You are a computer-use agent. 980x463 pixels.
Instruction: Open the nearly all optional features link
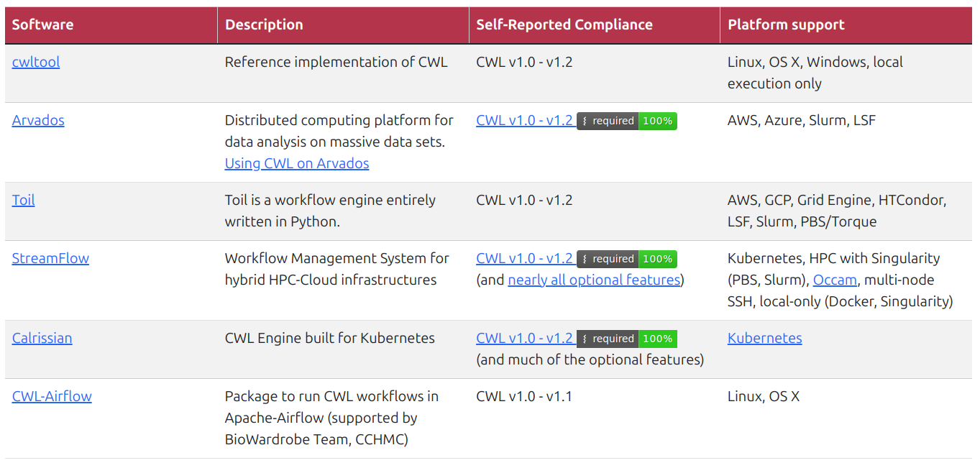point(594,280)
